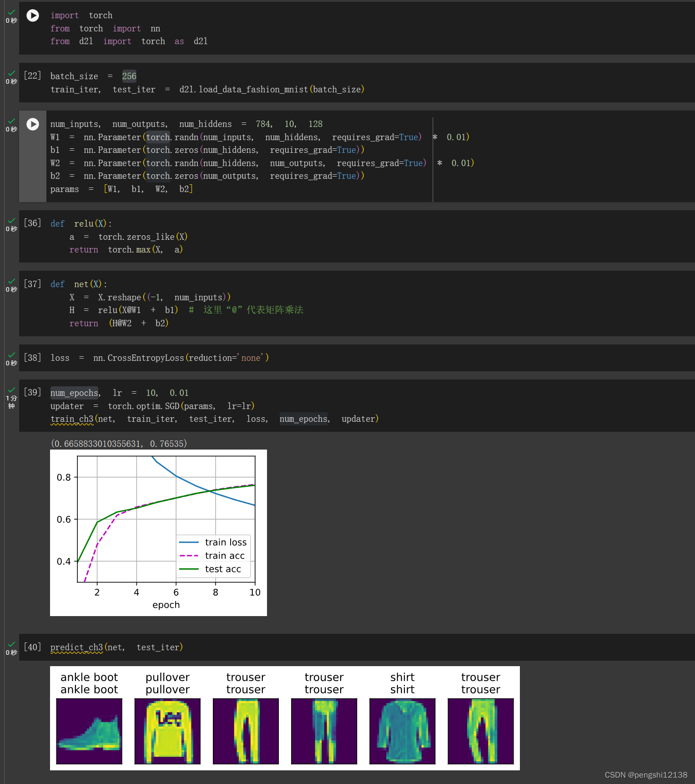695x784 pixels.
Task: Run the num_inputs parameters cell
Action: 33,124
